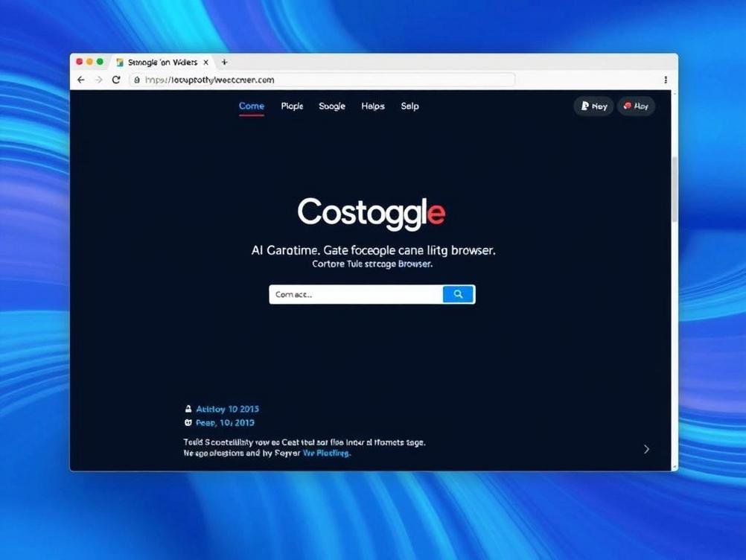Image resolution: width=746 pixels, height=560 pixels.
Task: Select the Helps nav item
Action: [373, 106]
